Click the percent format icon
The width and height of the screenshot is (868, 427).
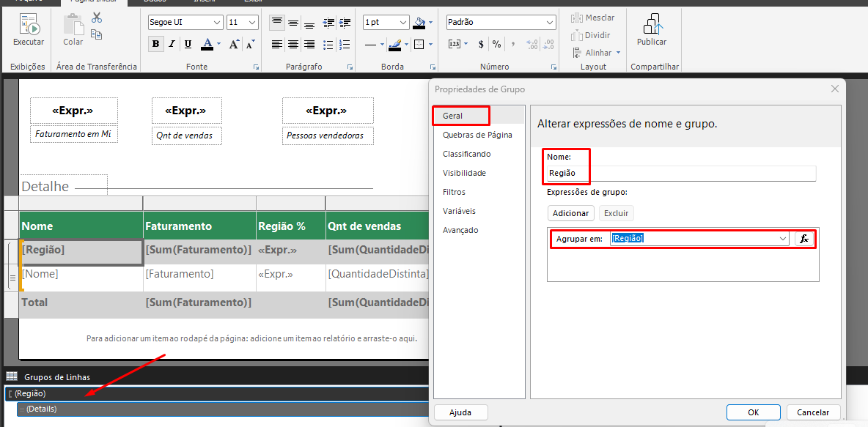(496, 45)
